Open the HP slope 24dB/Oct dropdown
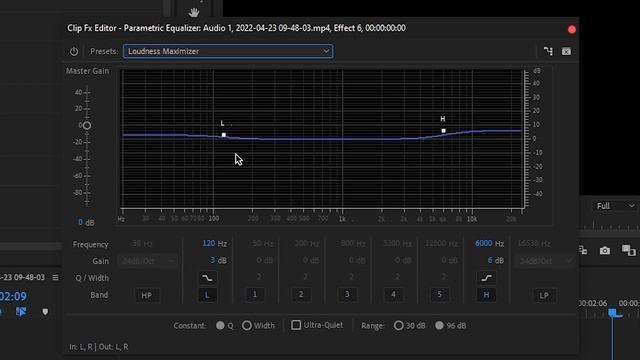Image resolution: width=640 pixels, height=360 pixels. 147,261
